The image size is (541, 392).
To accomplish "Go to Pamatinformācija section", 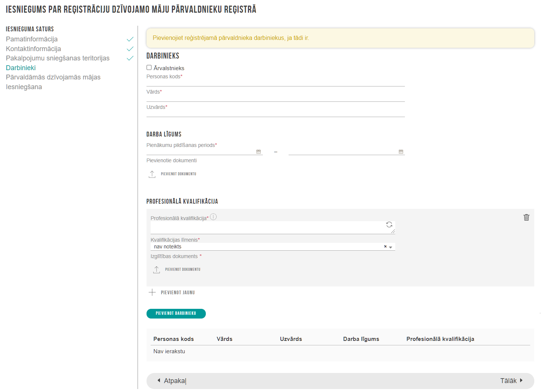I will (x=32, y=39).
